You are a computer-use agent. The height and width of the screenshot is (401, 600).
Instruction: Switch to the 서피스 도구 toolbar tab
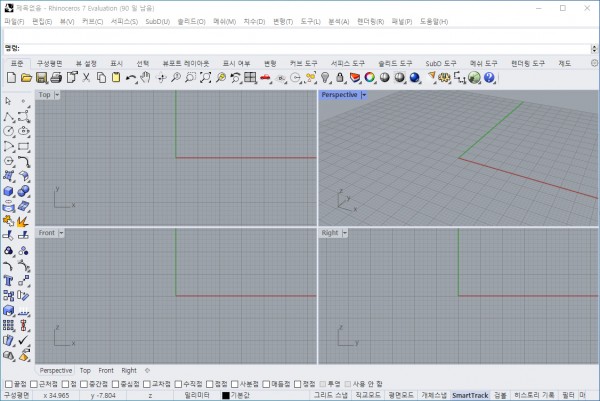[x=348, y=64]
